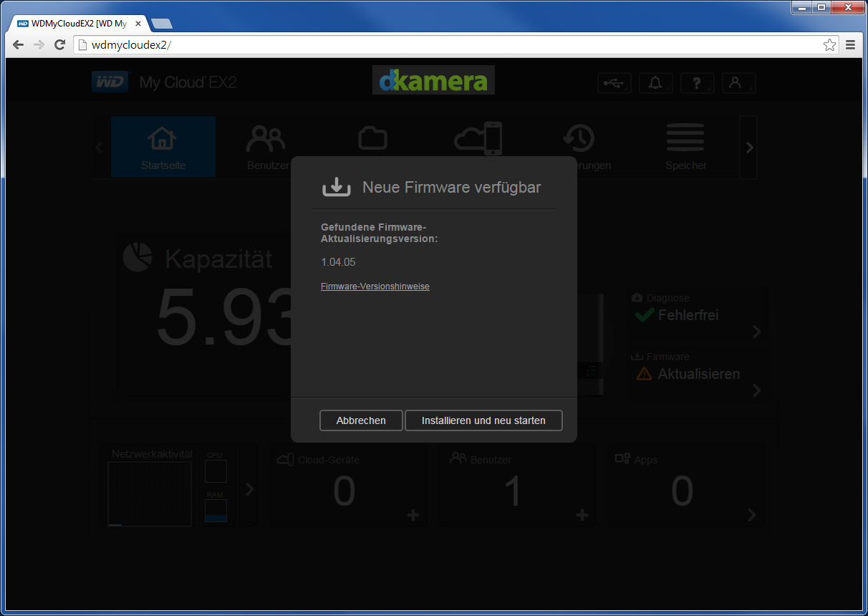Open the Firmware-Versionshinweise link

click(x=375, y=287)
